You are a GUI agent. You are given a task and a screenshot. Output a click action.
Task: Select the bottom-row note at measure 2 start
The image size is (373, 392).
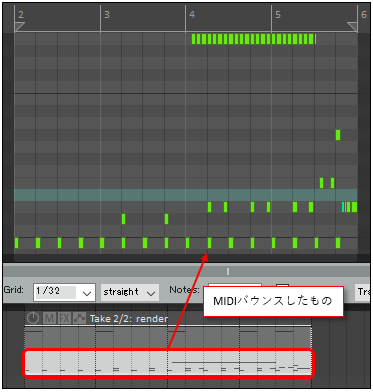(x=16, y=243)
